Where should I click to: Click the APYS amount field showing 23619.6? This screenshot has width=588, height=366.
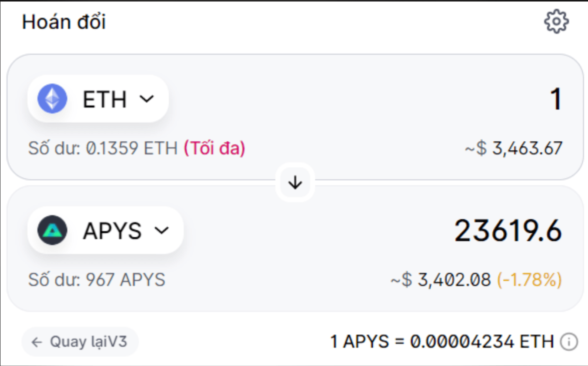(x=508, y=231)
